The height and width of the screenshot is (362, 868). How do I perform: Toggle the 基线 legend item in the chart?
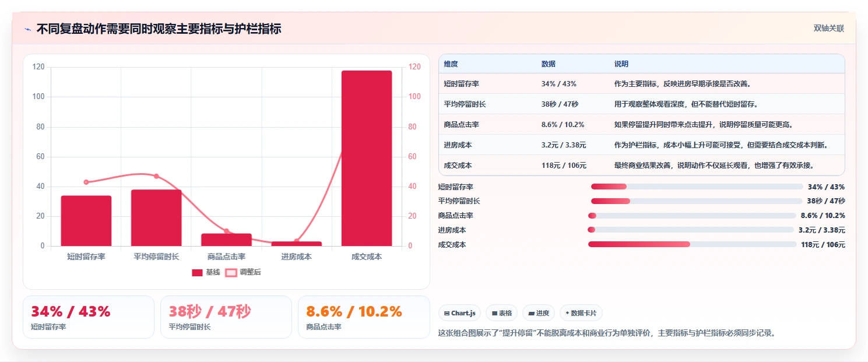pos(206,272)
